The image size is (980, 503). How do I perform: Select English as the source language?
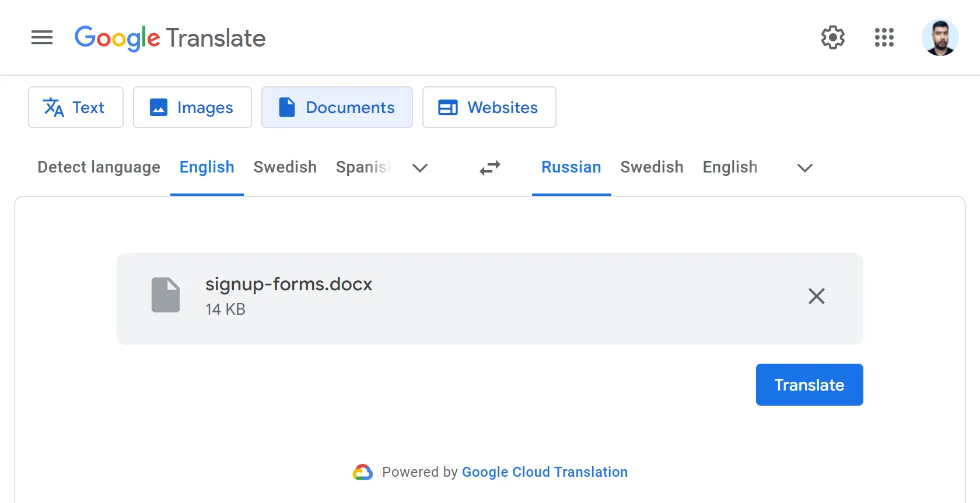tap(206, 167)
